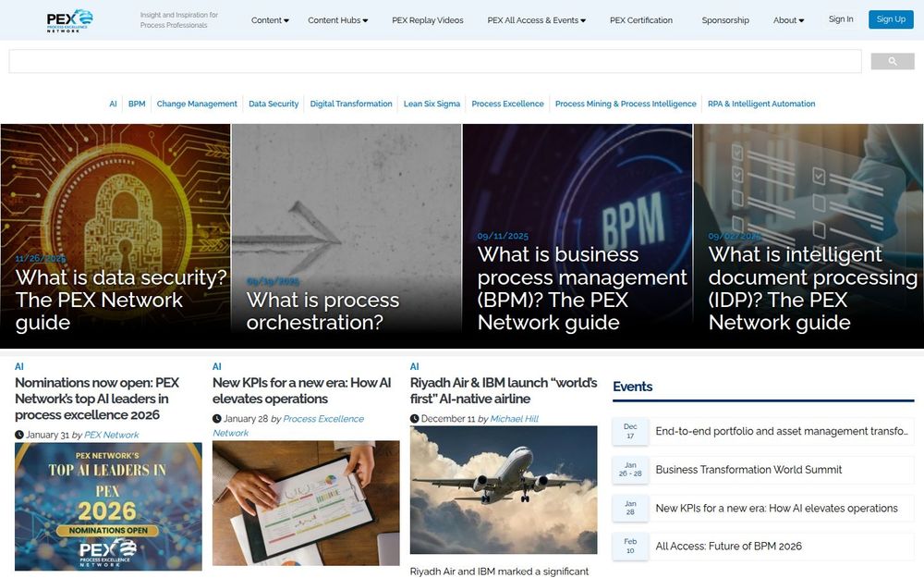Click the PEX Network logo

(69, 20)
